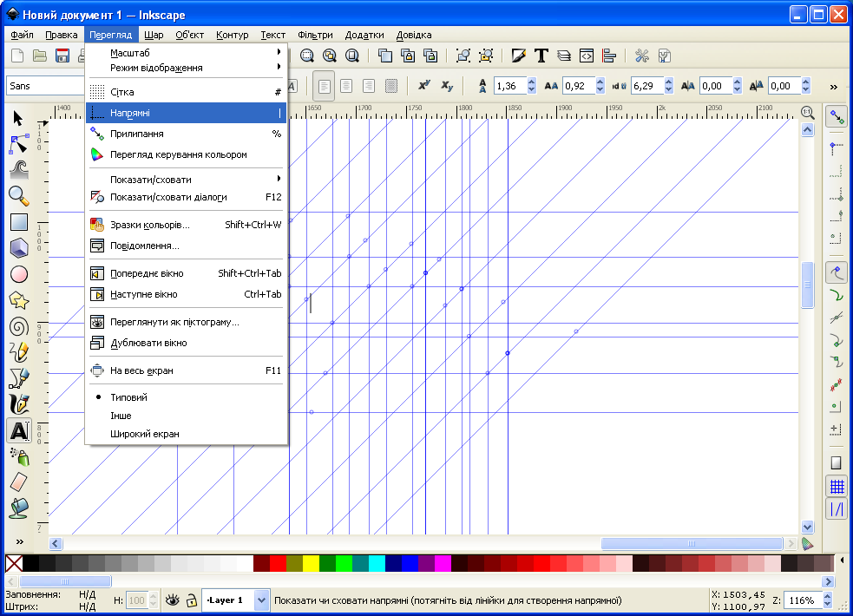Open Inkscape preferences from the toolbar
This screenshot has height=616, width=853.
coord(642,56)
